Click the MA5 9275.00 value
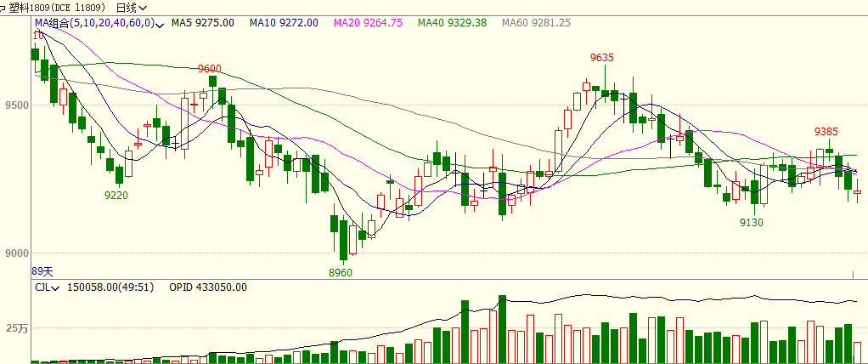Image resolution: width=868 pixels, height=364 pixels. coord(203,23)
